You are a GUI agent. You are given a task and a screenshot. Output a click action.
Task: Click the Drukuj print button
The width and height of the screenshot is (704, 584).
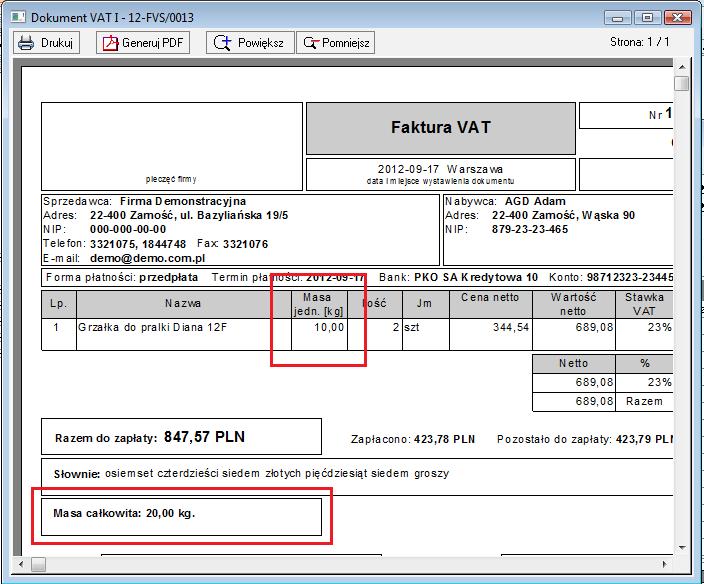pos(46,43)
